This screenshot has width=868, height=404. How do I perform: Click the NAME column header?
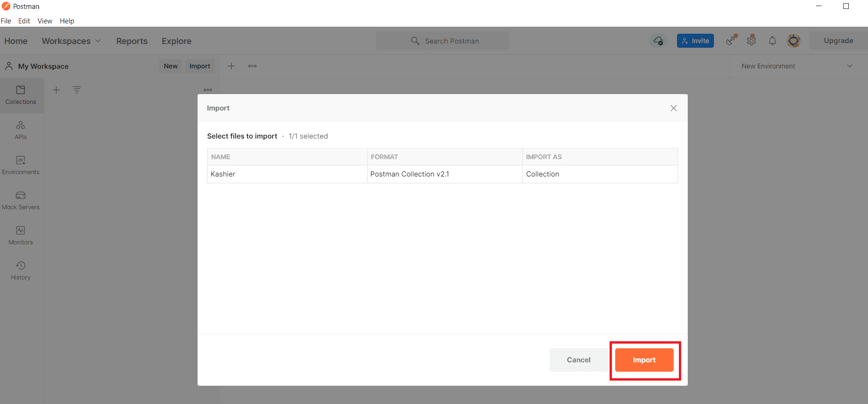pyautogui.click(x=287, y=157)
